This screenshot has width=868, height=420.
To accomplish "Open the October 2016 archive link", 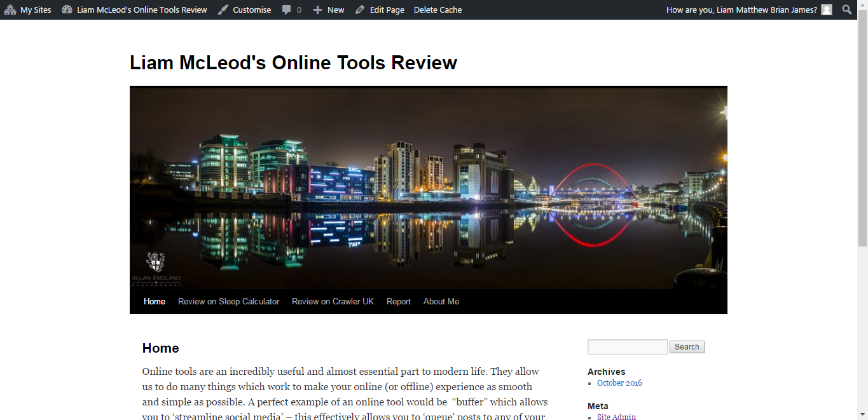I will pyautogui.click(x=619, y=383).
